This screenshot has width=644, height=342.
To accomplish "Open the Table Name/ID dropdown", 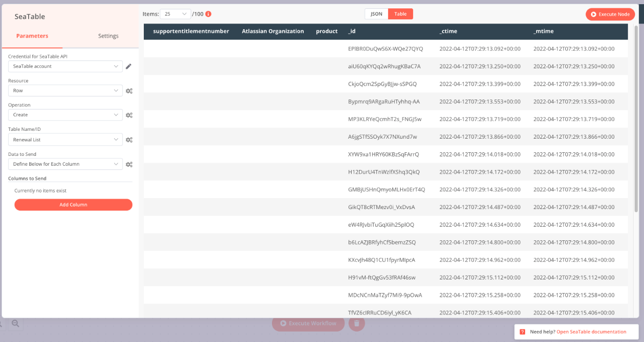I will [65, 139].
